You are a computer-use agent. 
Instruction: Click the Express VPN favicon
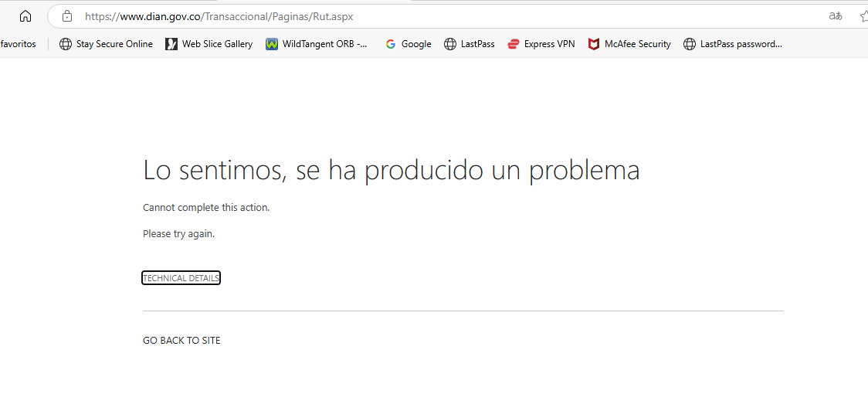pos(514,44)
